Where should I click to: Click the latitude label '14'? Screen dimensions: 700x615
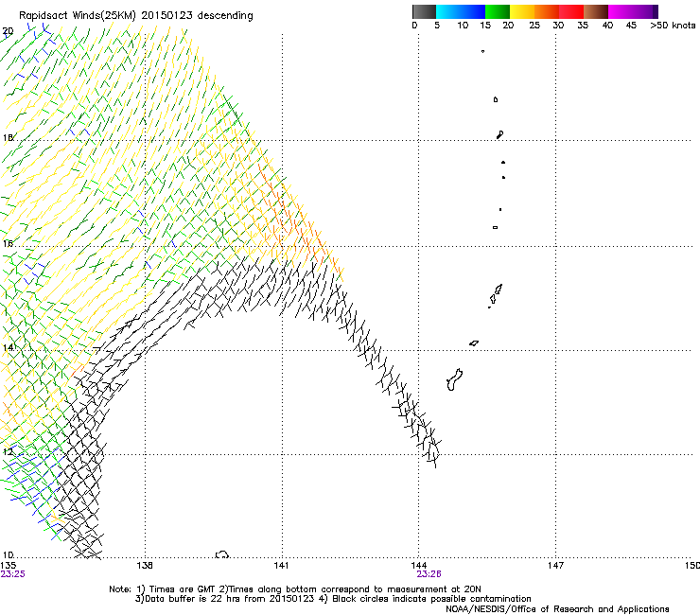(x=8, y=347)
